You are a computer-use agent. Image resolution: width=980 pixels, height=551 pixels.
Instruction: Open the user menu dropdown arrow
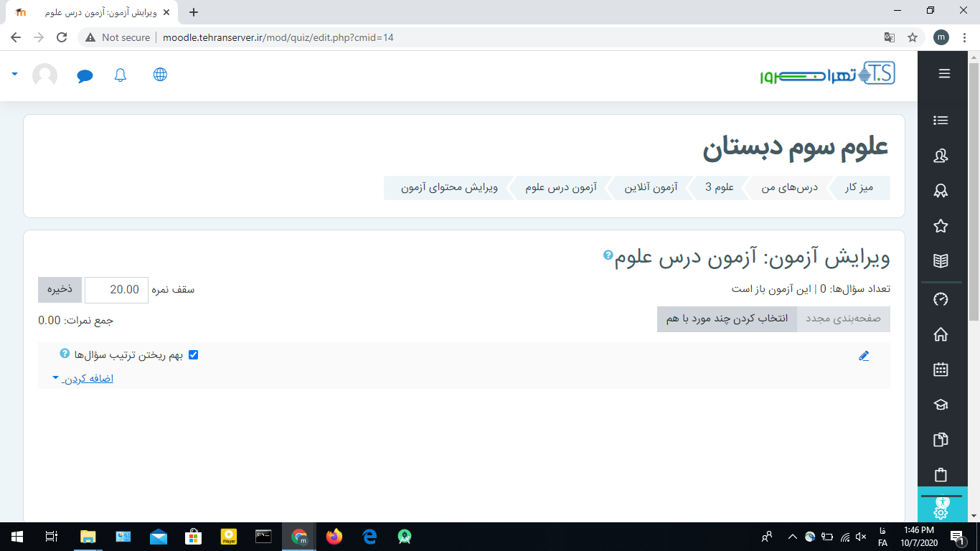click(14, 74)
